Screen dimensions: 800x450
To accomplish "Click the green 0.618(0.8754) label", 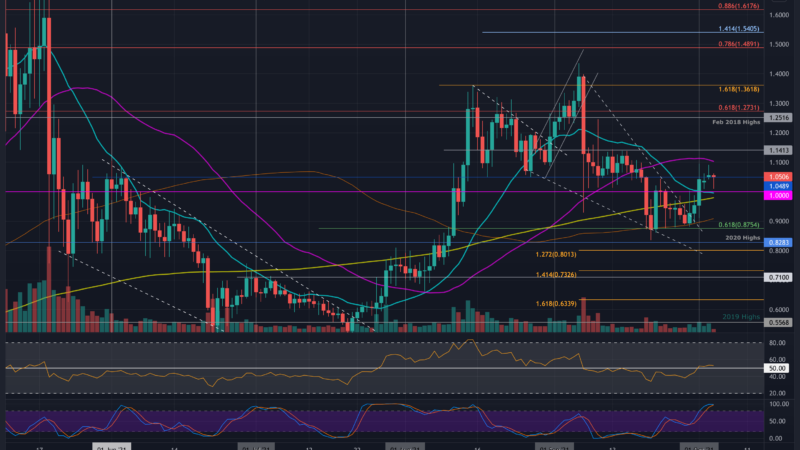I will (739, 224).
